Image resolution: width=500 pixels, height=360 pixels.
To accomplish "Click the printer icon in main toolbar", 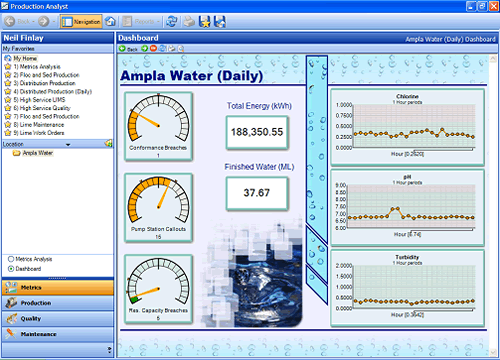I will (189, 22).
